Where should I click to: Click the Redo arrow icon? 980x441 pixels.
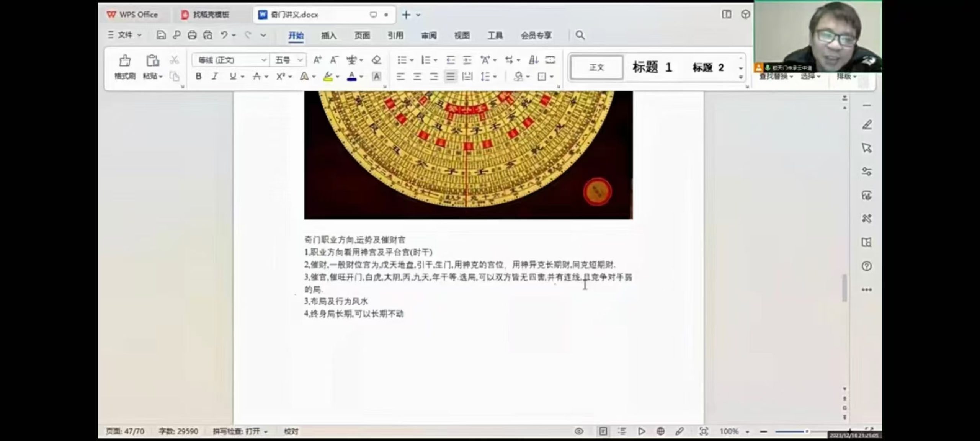[248, 35]
